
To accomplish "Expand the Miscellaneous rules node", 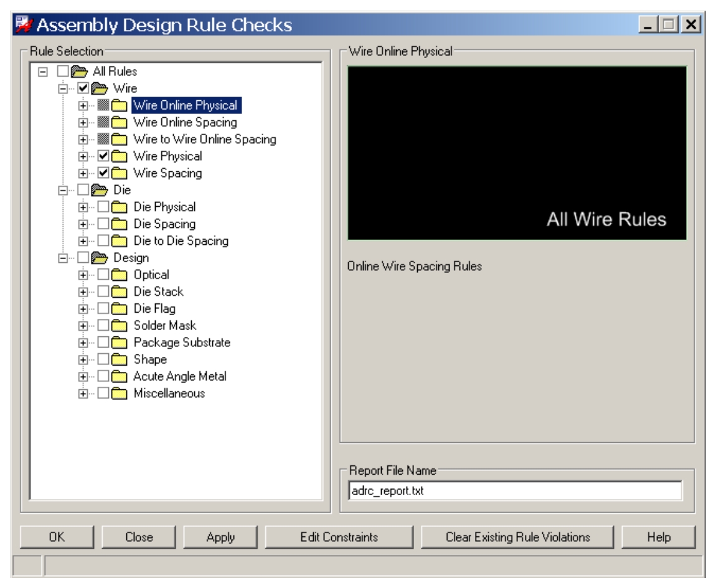I will tap(83, 394).
